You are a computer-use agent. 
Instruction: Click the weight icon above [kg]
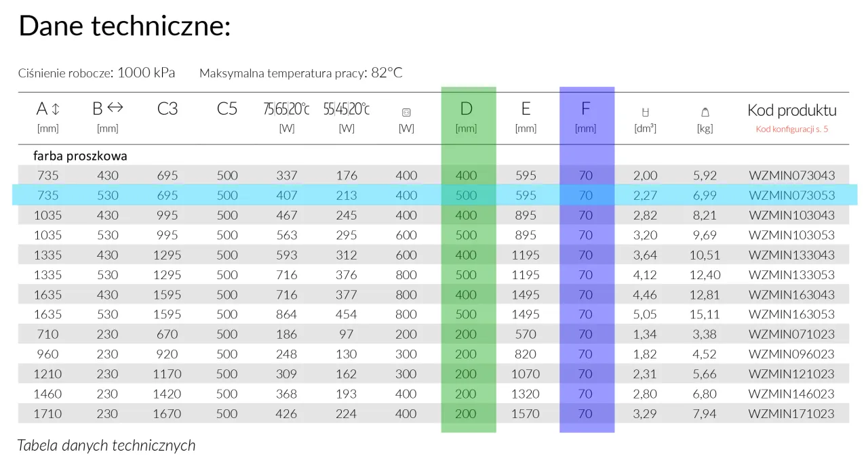click(x=705, y=112)
